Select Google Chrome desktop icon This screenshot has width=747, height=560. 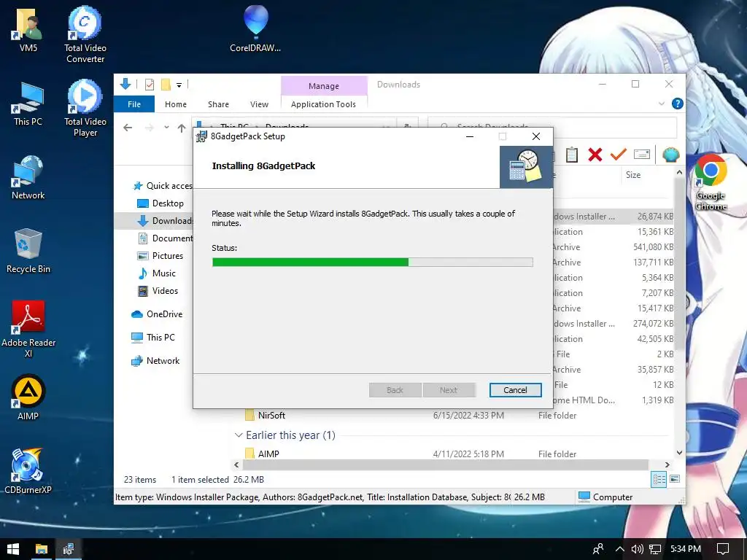[711, 182]
